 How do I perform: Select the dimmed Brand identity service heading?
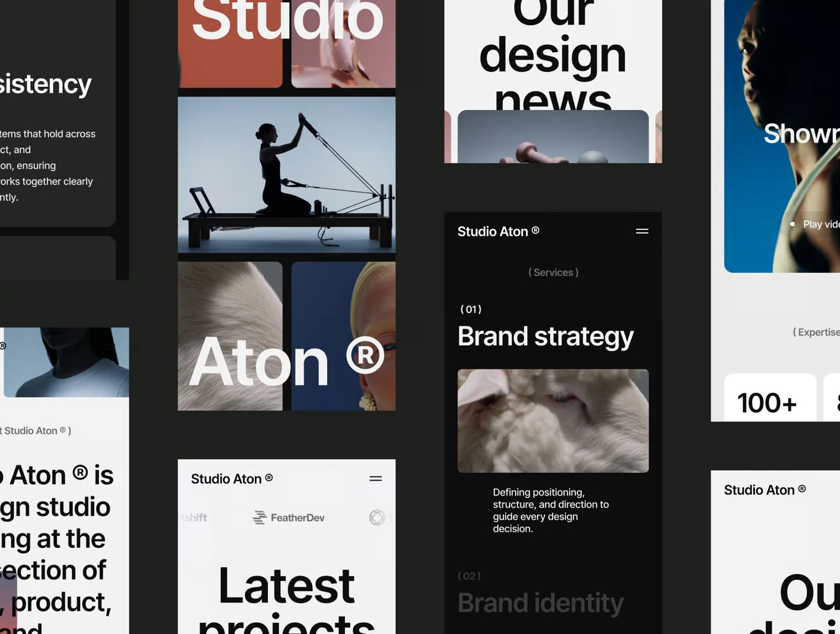(540, 603)
